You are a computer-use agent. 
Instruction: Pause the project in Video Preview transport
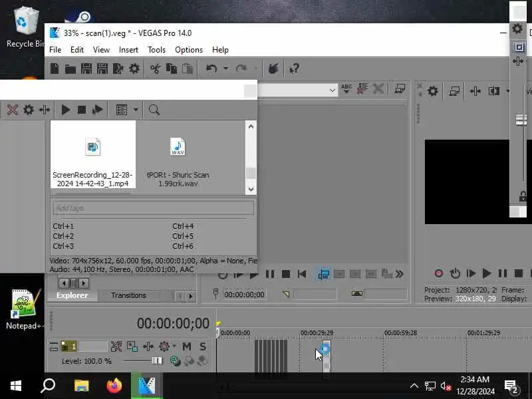pyautogui.click(x=503, y=273)
